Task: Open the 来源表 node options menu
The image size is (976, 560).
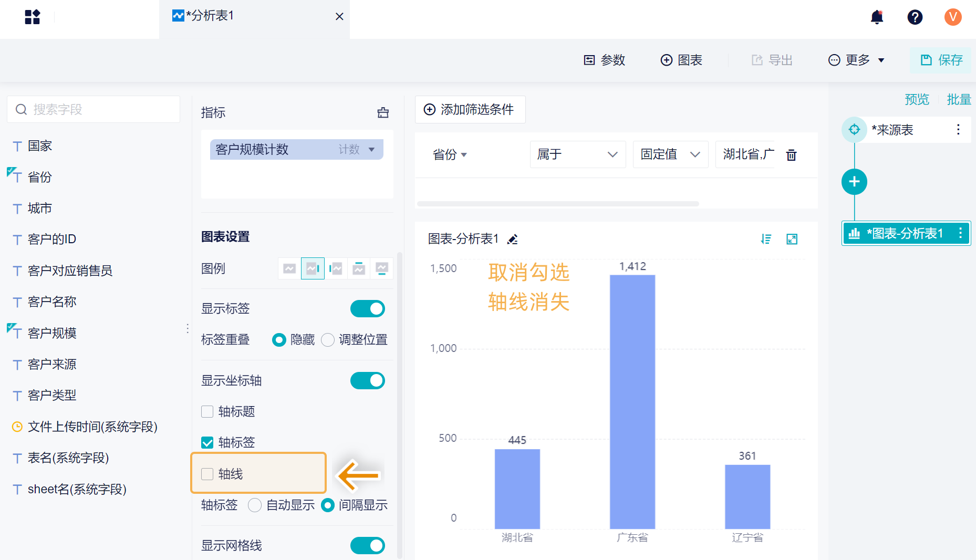Action: (x=958, y=130)
